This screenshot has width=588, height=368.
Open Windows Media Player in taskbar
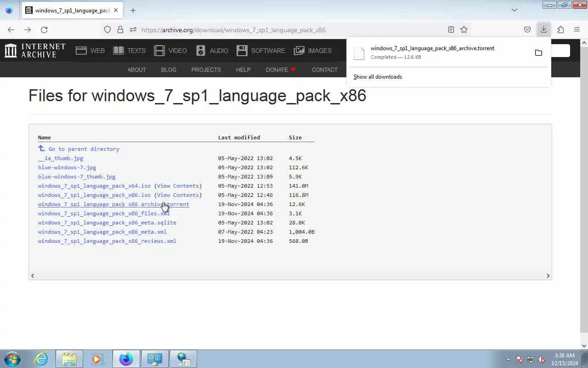click(97, 359)
